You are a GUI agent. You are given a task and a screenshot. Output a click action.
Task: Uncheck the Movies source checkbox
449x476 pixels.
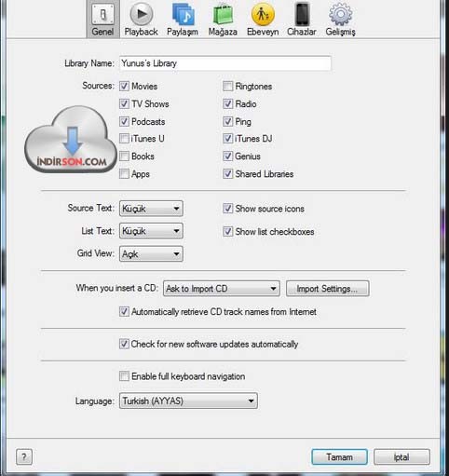(124, 86)
